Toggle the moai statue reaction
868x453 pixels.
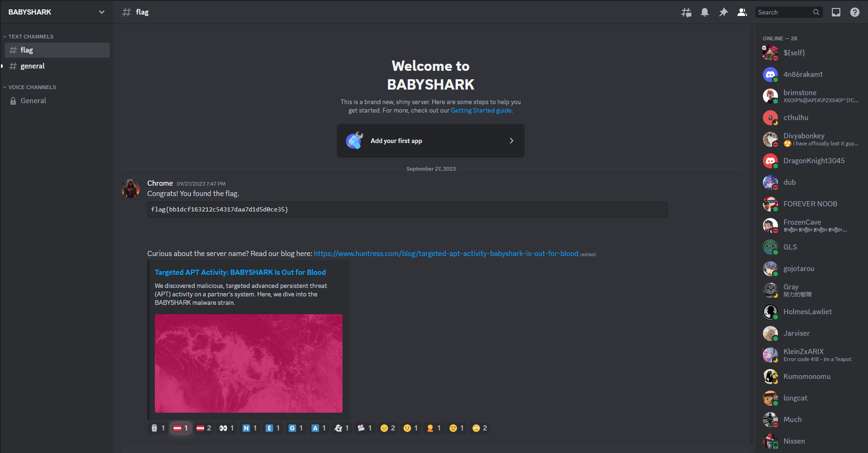158,428
